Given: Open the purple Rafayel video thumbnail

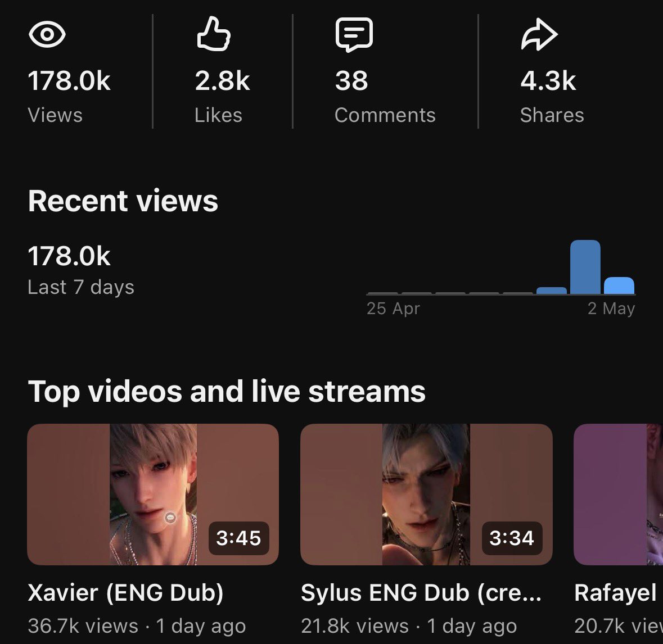Looking at the screenshot, I should (x=618, y=495).
